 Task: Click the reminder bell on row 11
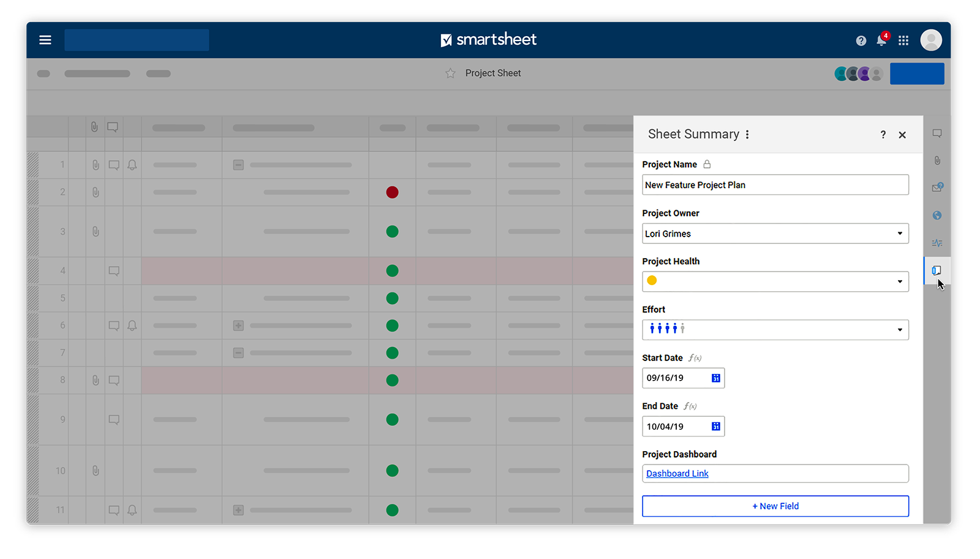tap(132, 510)
